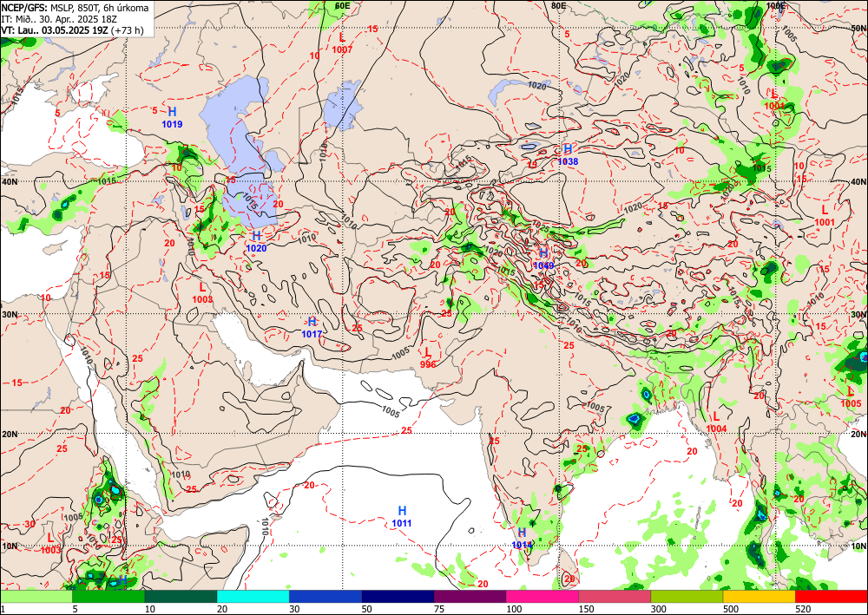Click the high pressure '1014' value
Screen dimensions: 868x615
pyautogui.click(x=522, y=545)
